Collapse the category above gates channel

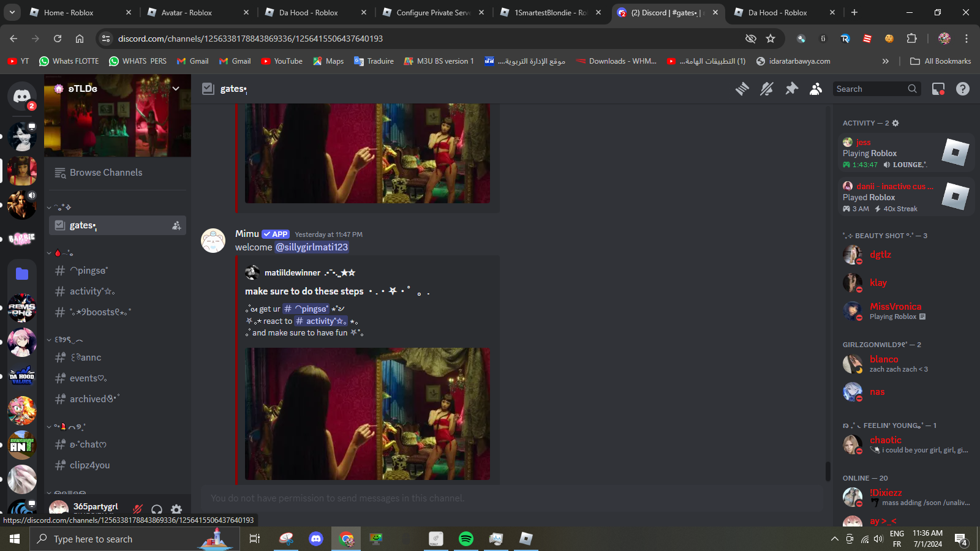pos(59,208)
